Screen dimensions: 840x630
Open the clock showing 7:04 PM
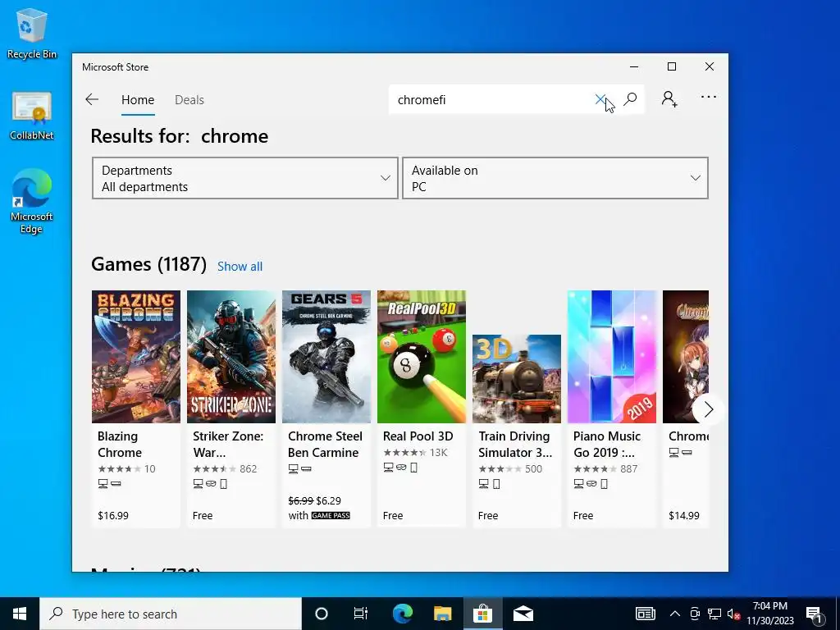pyautogui.click(x=770, y=614)
